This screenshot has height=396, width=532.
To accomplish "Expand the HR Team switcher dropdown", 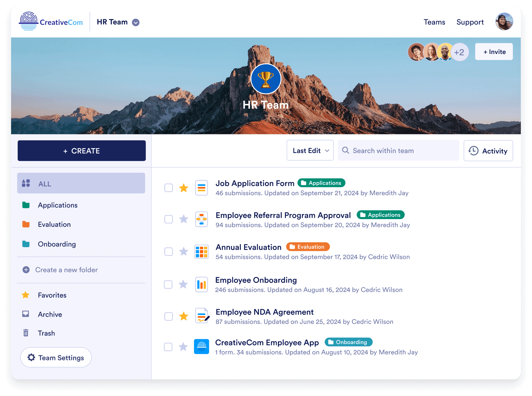I will [136, 22].
